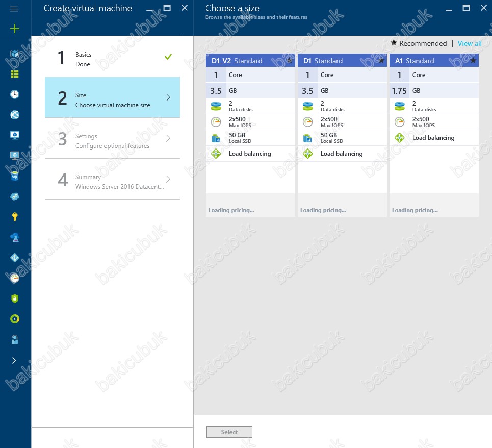Click green checkmark on Basics step

point(168,57)
